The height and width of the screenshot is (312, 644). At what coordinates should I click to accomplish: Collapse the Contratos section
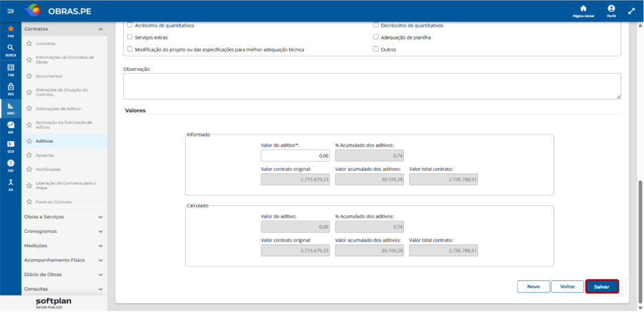click(64, 29)
